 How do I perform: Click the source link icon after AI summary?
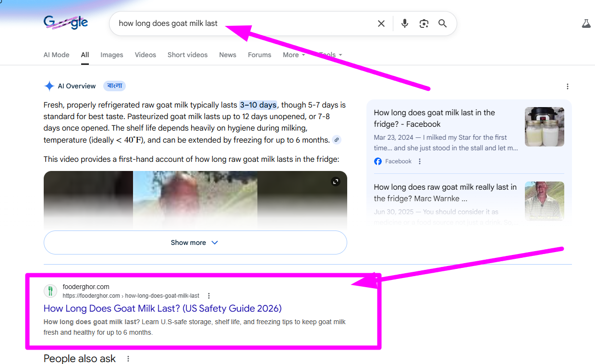(337, 140)
